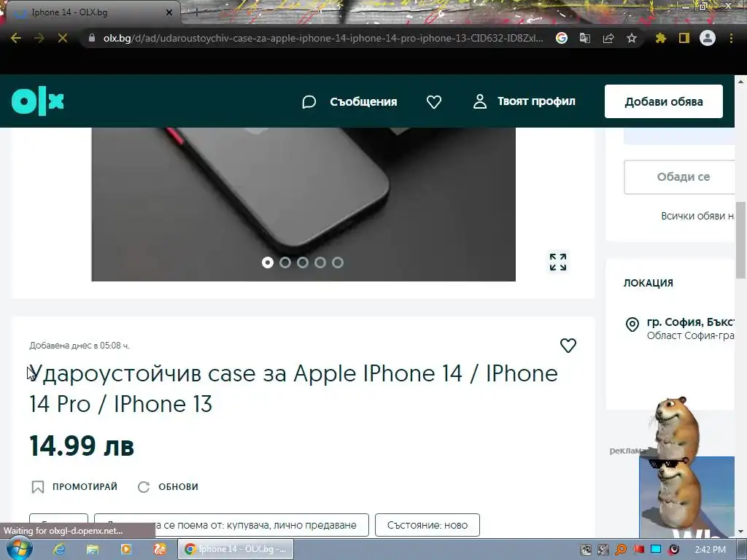Save the ad with the heart icon
Screen dimensions: 747x560
click(x=568, y=345)
